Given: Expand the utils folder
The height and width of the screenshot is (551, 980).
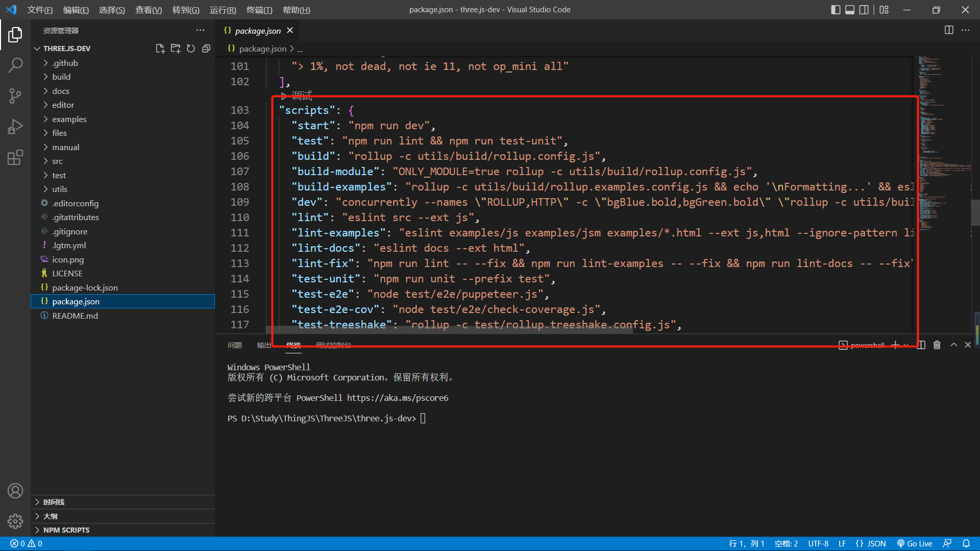Looking at the screenshot, I should click(122, 189).
